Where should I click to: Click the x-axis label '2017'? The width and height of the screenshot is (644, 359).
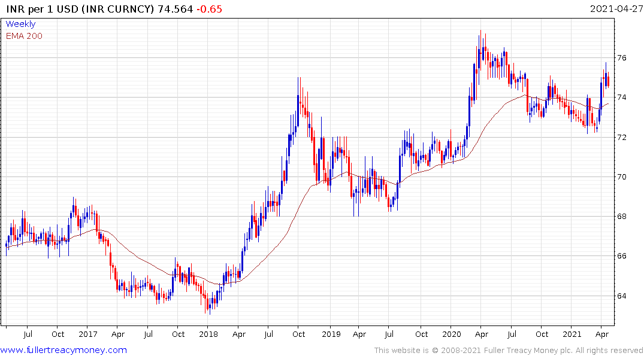(88, 334)
